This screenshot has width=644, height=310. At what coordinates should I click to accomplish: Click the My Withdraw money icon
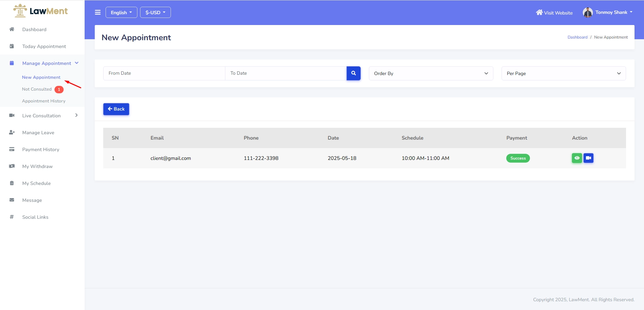pos(12,166)
